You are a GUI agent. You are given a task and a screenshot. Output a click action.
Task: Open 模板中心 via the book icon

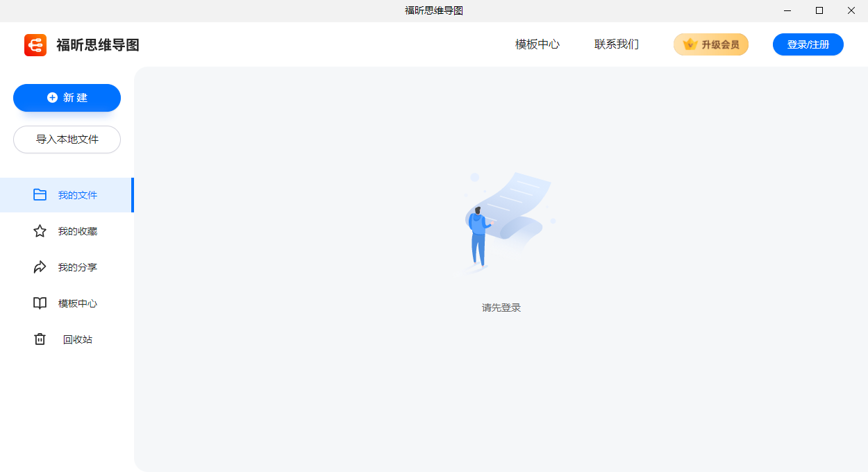[x=40, y=303]
